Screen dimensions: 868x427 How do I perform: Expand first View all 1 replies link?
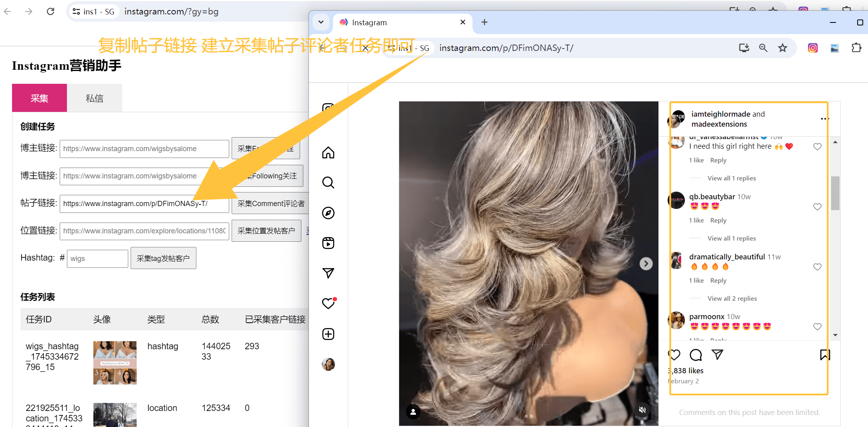click(732, 178)
